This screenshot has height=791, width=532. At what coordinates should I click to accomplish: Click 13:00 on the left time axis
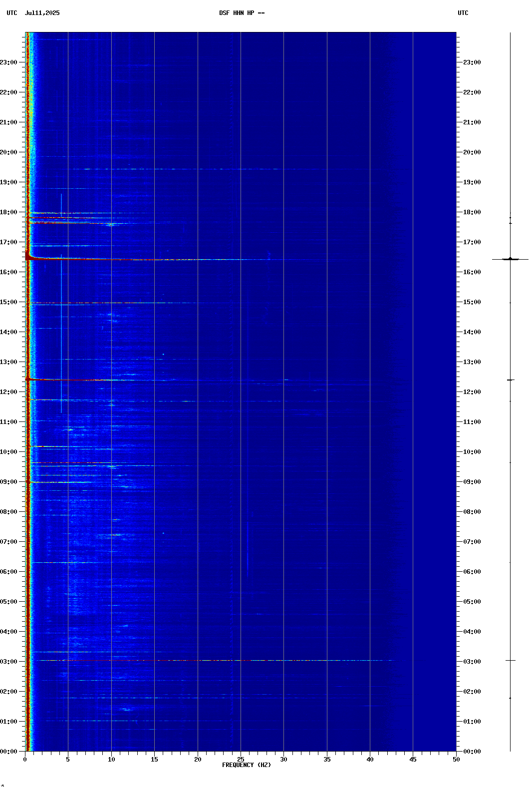pos(8,362)
